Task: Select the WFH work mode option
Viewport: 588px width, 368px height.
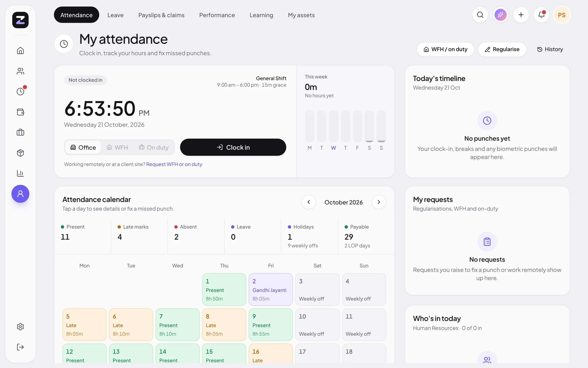Action: [117, 147]
